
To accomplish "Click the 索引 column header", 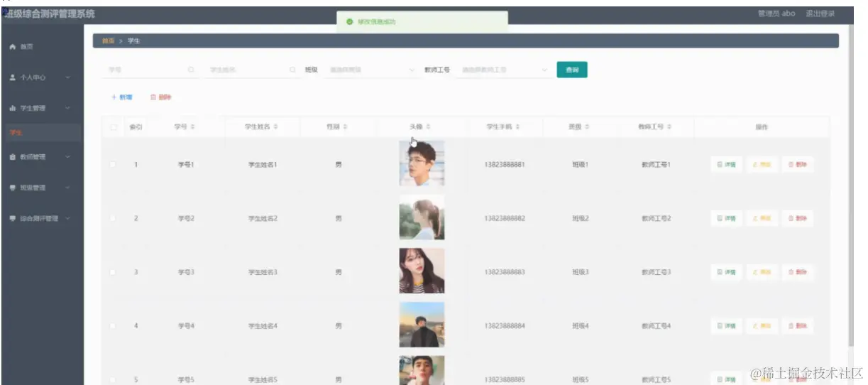I will pyautogui.click(x=136, y=127).
